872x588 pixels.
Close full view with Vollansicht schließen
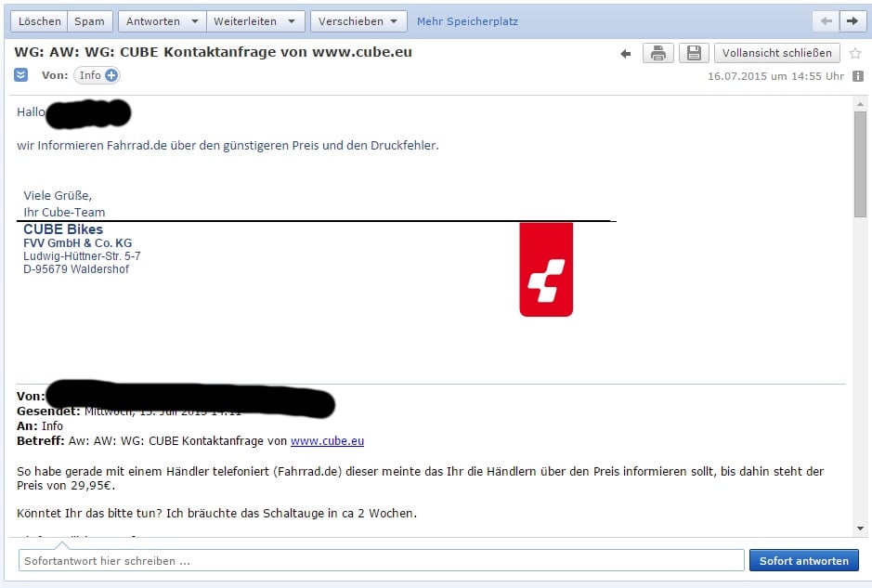(777, 53)
